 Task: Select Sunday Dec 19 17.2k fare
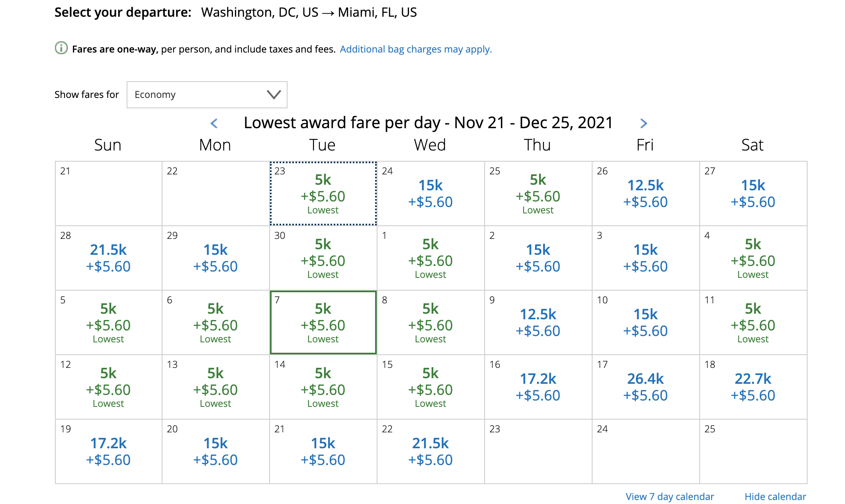point(108,452)
